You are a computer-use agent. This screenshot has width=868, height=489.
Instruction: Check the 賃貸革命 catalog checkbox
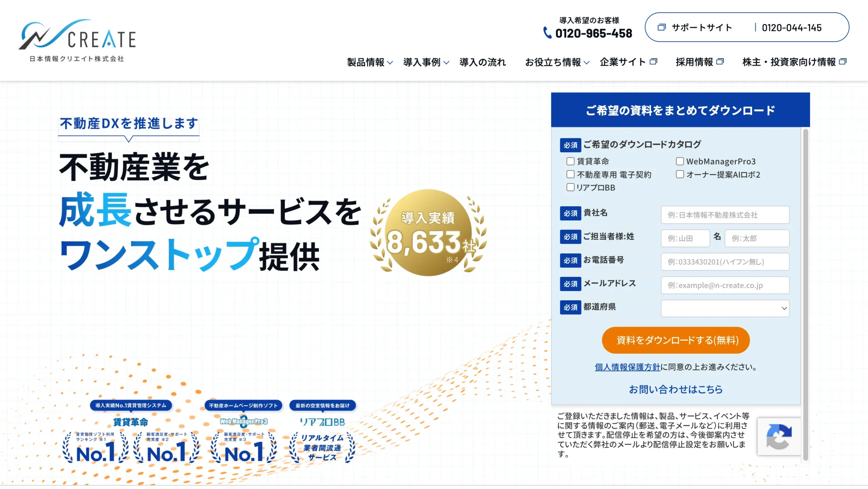point(570,161)
